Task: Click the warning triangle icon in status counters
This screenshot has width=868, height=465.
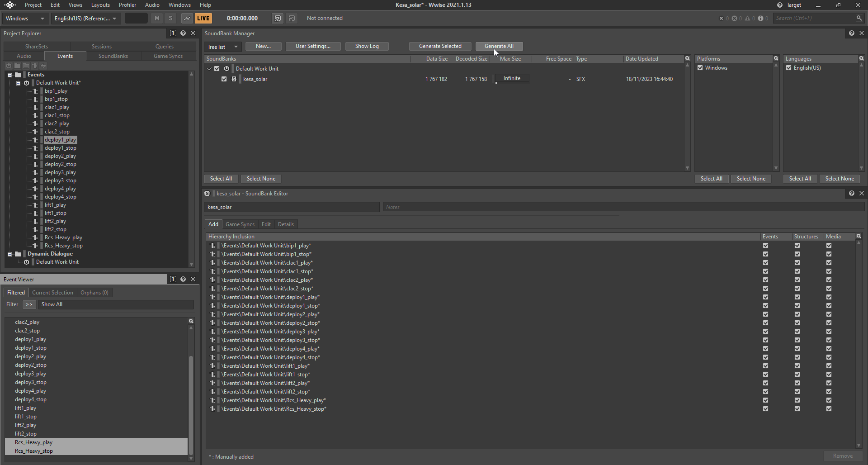Action: coord(747,19)
